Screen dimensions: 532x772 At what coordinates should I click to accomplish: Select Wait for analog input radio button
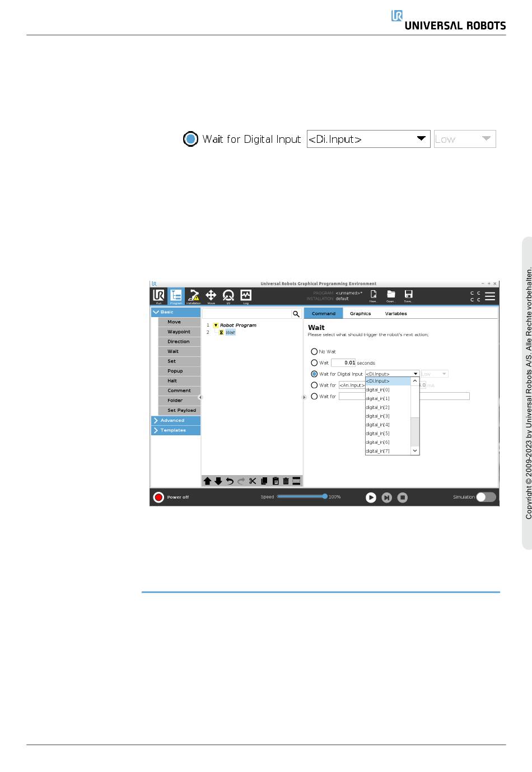click(x=314, y=385)
